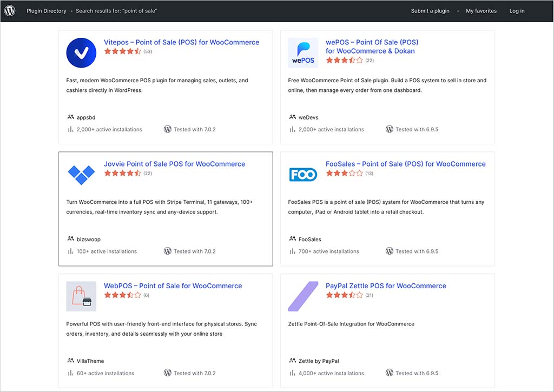
Task: Click author icon beside VillaTheme
Action: pyautogui.click(x=71, y=361)
